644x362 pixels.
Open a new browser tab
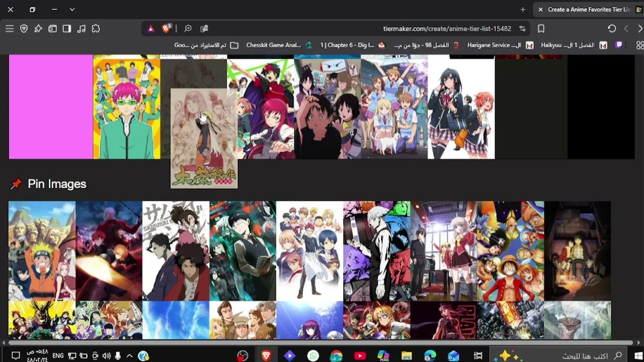click(523, 10)
